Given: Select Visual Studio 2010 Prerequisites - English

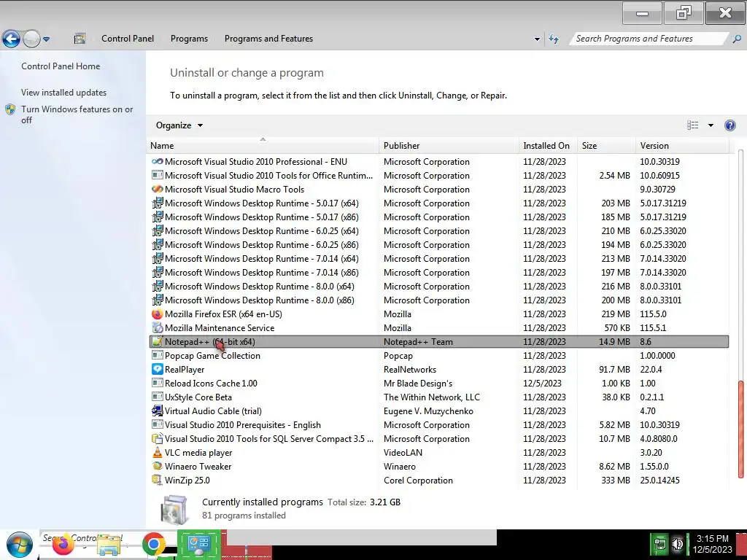Looking at the screenshot, I should click(438, 425).
